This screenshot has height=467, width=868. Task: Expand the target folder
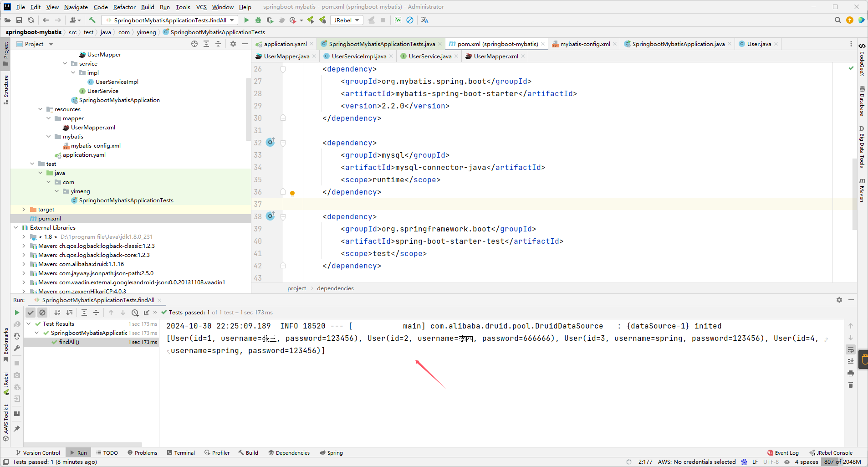24,210
